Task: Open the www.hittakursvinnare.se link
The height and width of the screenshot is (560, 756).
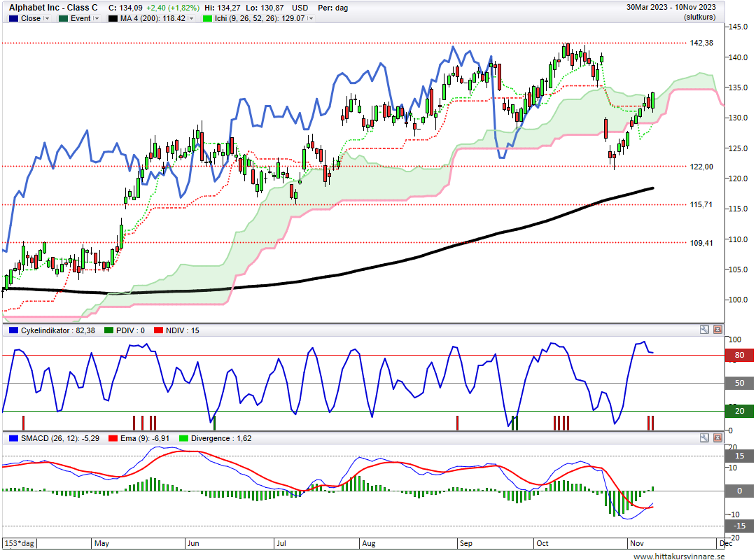Action: (x=679, y=556)
